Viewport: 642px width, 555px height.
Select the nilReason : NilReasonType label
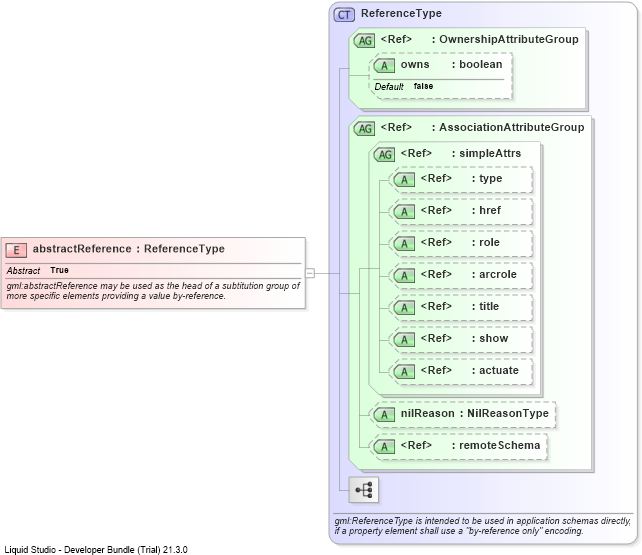click(x=475, y=413)
